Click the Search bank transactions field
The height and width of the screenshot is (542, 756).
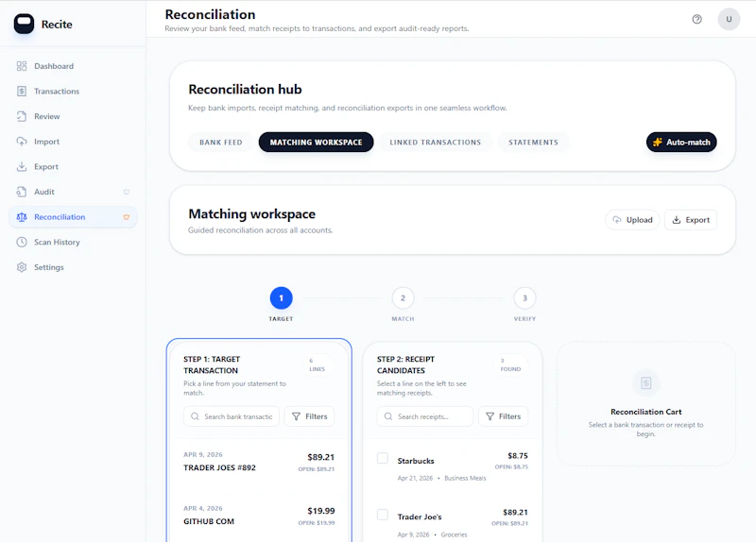pos(232,416)
